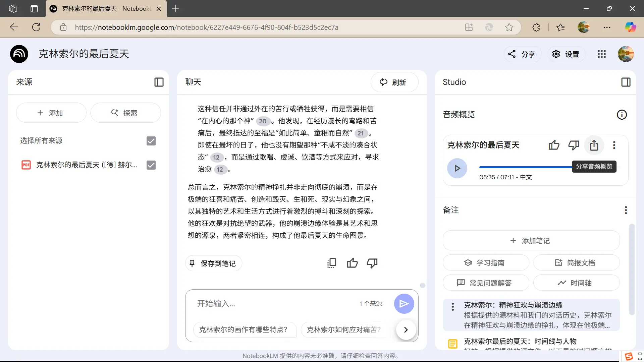This screenshot has width=644, height=362.
Task: Dislike the chat response
Action: (x=372, y=263)
